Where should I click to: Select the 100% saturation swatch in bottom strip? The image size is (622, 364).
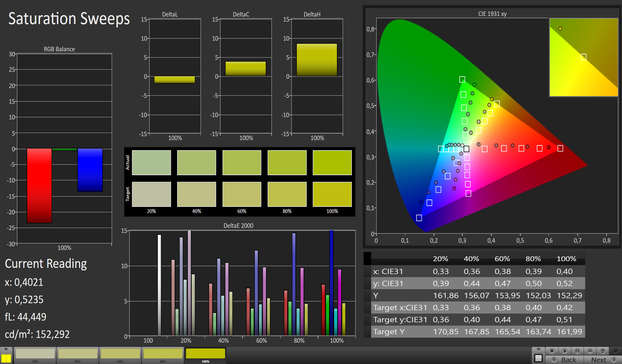coord(205,354)
